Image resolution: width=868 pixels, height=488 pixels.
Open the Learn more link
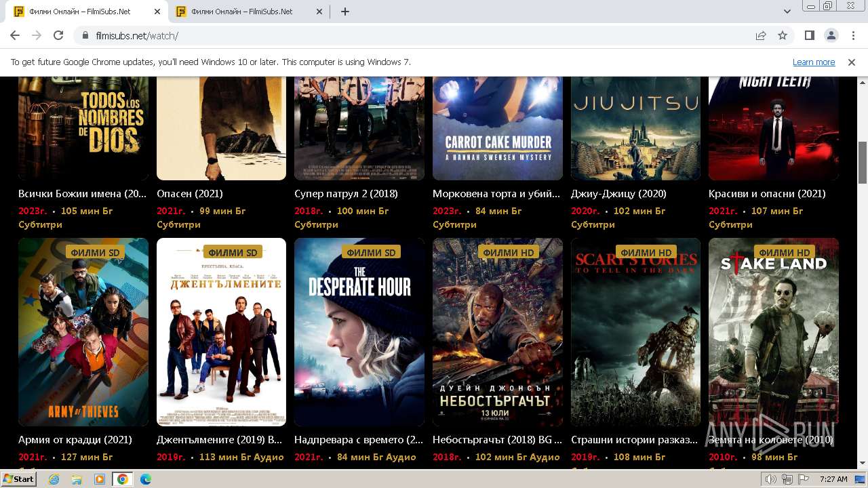pyautogui.click(x=814, y=62)
